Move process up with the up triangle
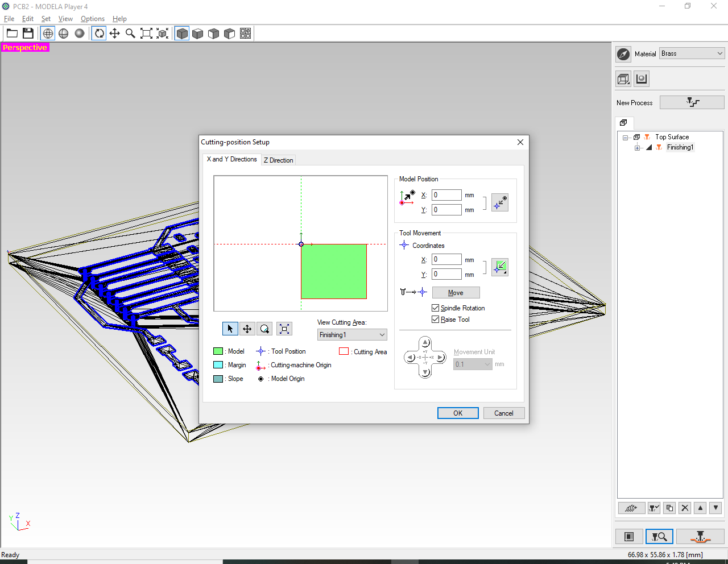728x564 pixels. pyautogui.click(x=701, y=508)
